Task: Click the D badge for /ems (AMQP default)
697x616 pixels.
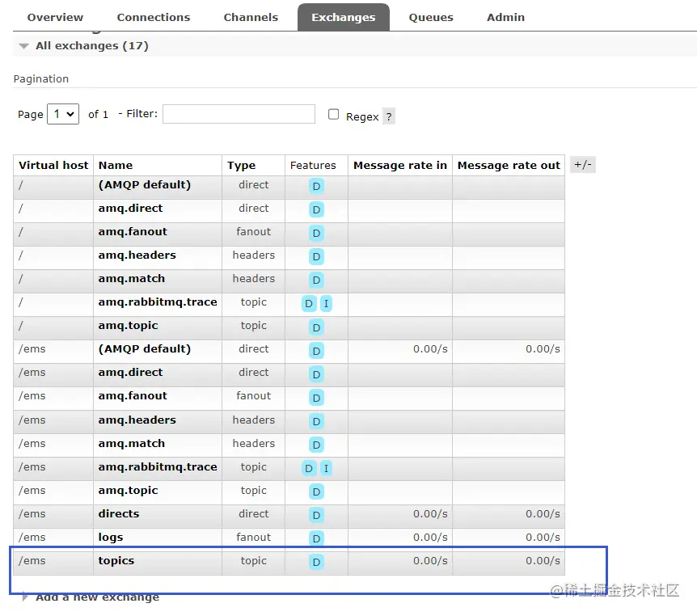Action: pyautogui.click(x=316, y=351)
